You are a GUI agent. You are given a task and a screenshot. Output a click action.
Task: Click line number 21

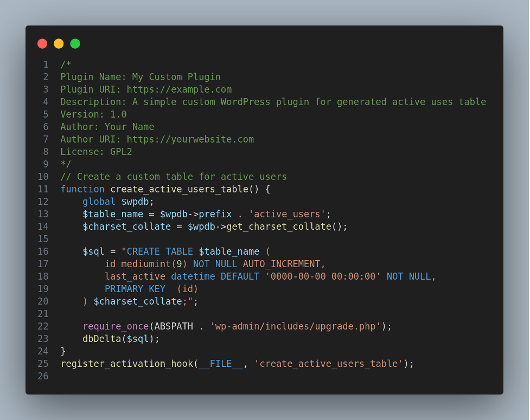(x=43, y=314)
